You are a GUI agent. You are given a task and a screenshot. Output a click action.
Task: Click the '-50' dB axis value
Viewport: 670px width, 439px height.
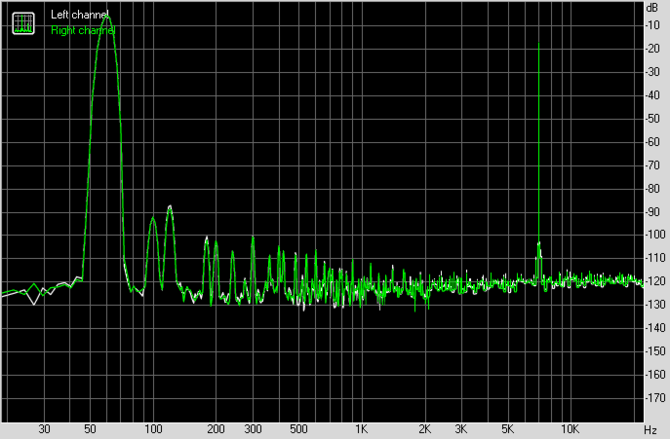[x=652, y=118]
